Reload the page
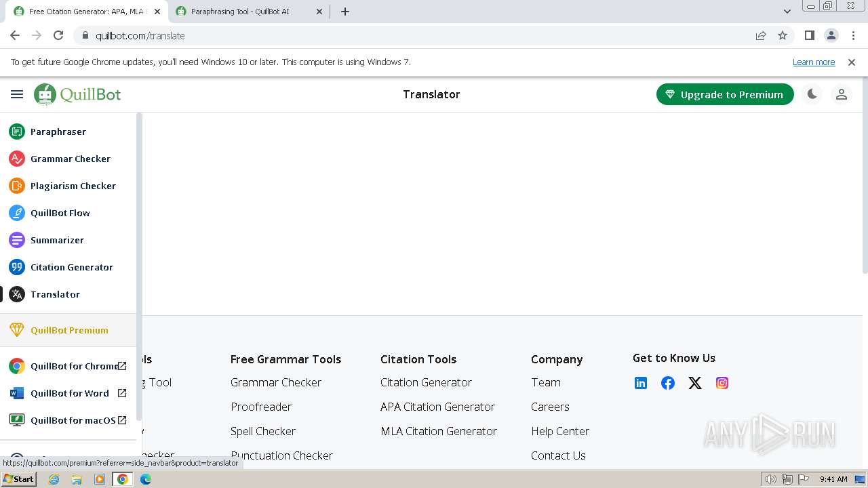Image resolution: width=868 pixels, height=488 pixels. [x=58, y=35]
